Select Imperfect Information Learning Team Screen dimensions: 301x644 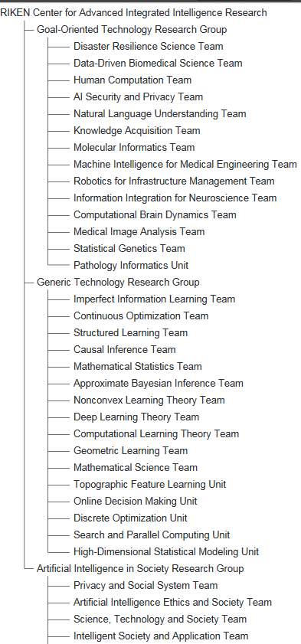[154, 299]
